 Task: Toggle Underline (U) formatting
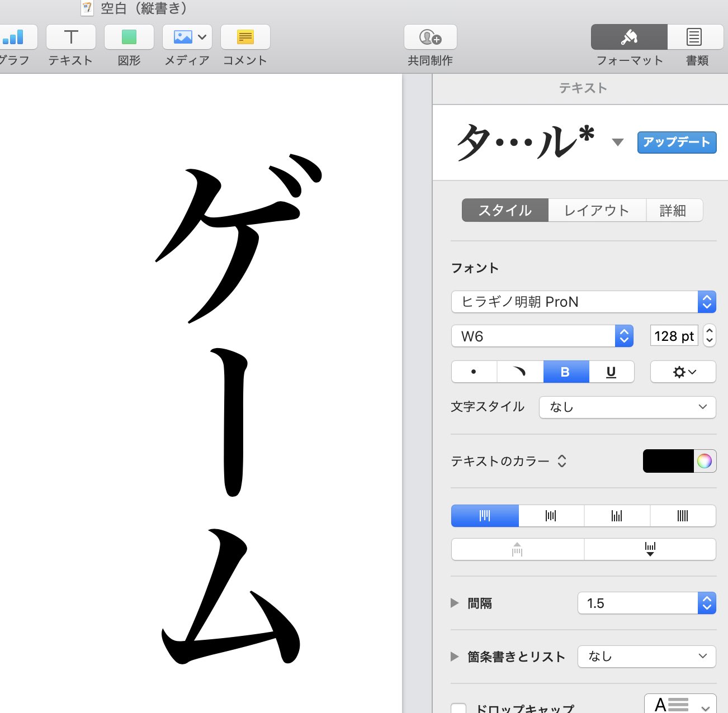coord(612,372)
